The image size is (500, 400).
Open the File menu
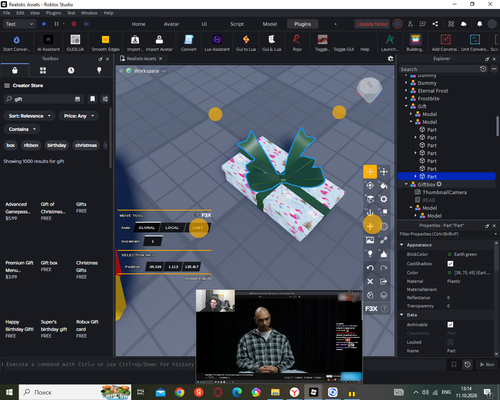coord(6,13)
